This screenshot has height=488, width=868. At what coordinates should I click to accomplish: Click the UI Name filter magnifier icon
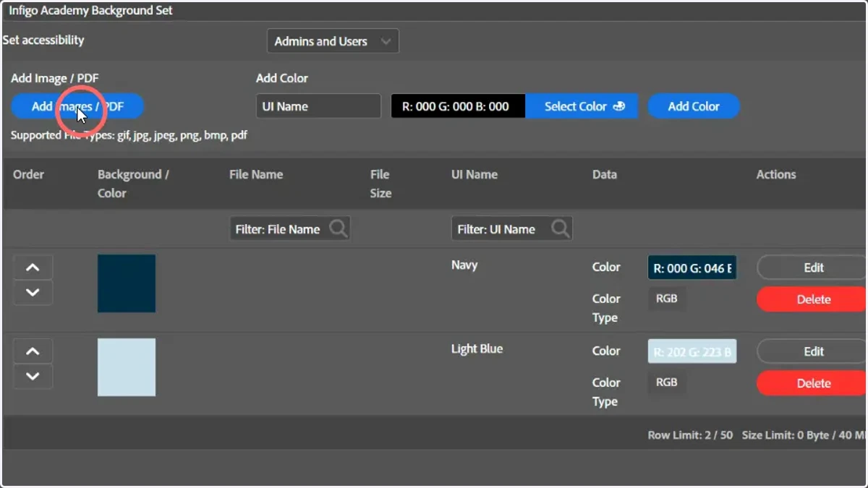pos(560,229)
